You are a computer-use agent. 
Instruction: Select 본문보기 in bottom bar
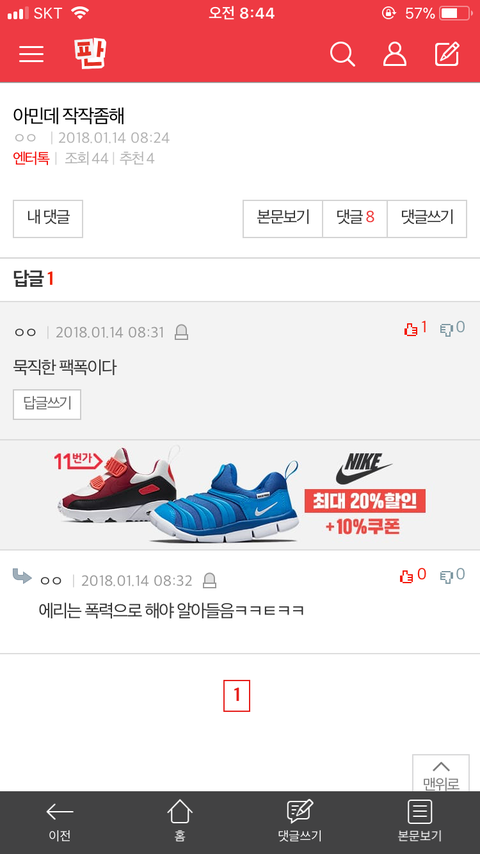420,821
